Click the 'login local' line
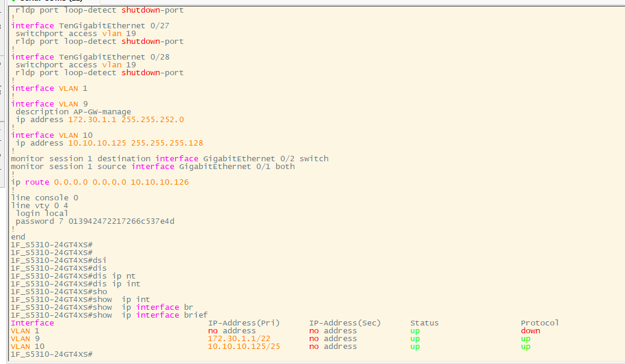This screenshot has height=364, width=625. pyautogui.click(x=42, y=213)
